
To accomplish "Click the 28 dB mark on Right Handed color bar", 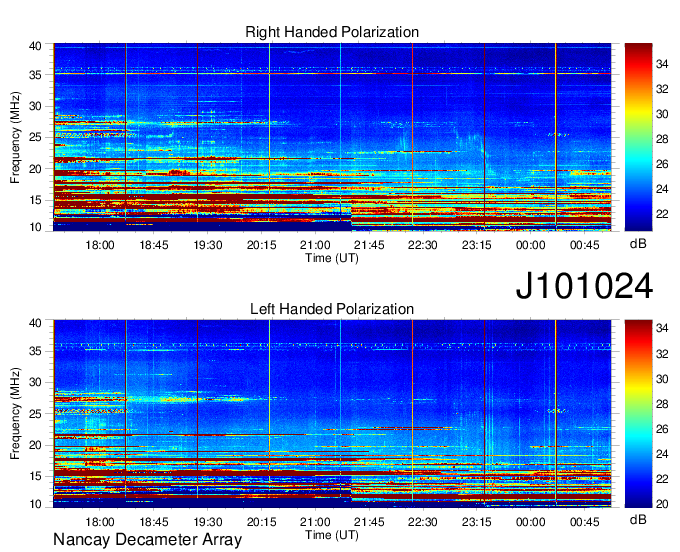I will pyautogui.click(x=662, y=139).
